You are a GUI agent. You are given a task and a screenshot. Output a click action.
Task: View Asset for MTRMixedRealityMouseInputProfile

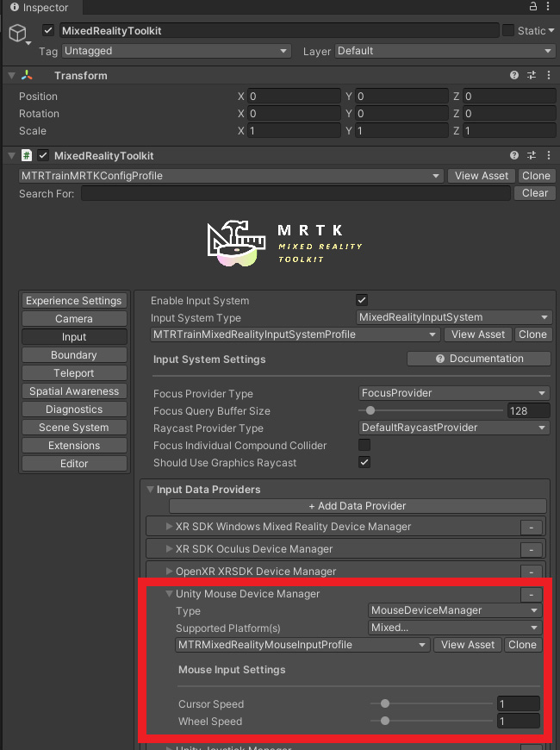(x=467, y=645)
